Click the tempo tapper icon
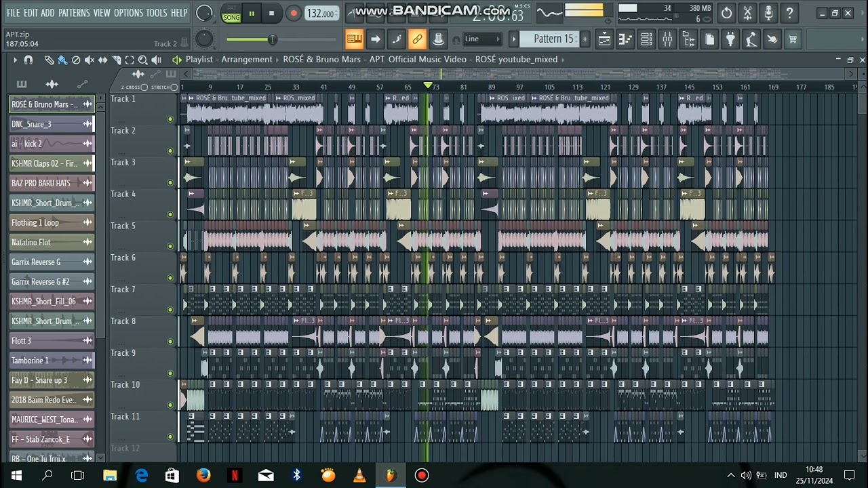 click(751, 39)
